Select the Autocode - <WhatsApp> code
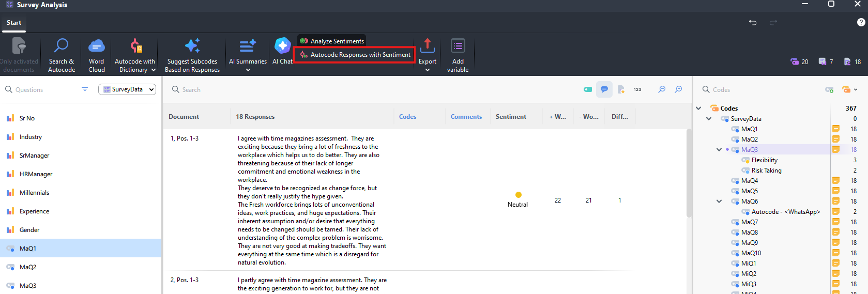Image resolution: width=868 pixels, height=294 pixels. (x=785, y=211)
